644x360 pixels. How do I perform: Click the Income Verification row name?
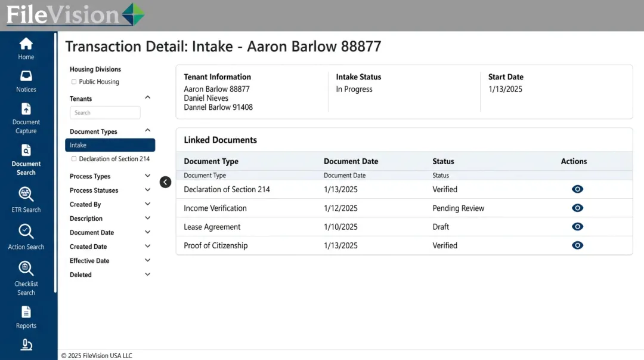[215, 208]
